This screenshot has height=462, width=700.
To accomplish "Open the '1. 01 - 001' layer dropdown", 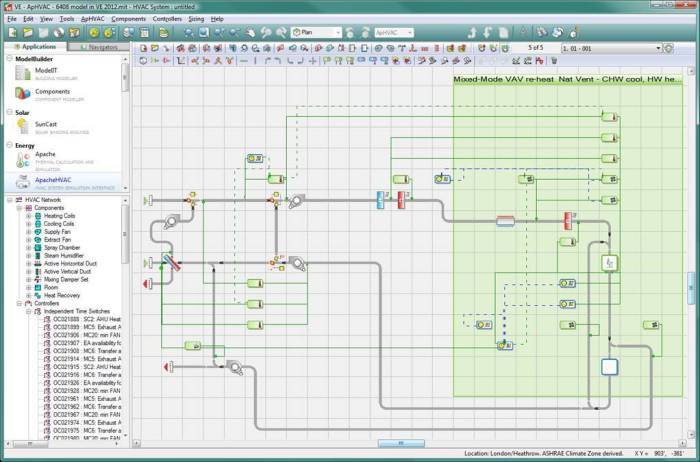I will [611, 48].
